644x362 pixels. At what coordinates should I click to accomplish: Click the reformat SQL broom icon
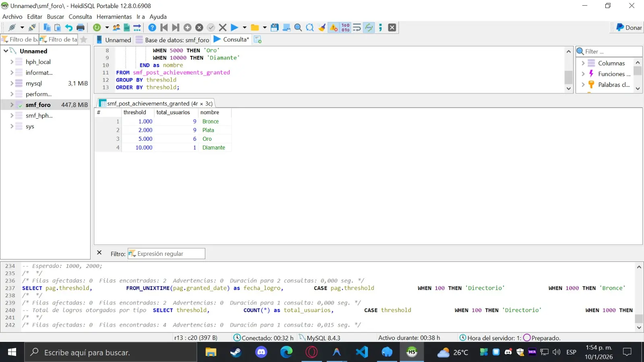coord(322,27)
